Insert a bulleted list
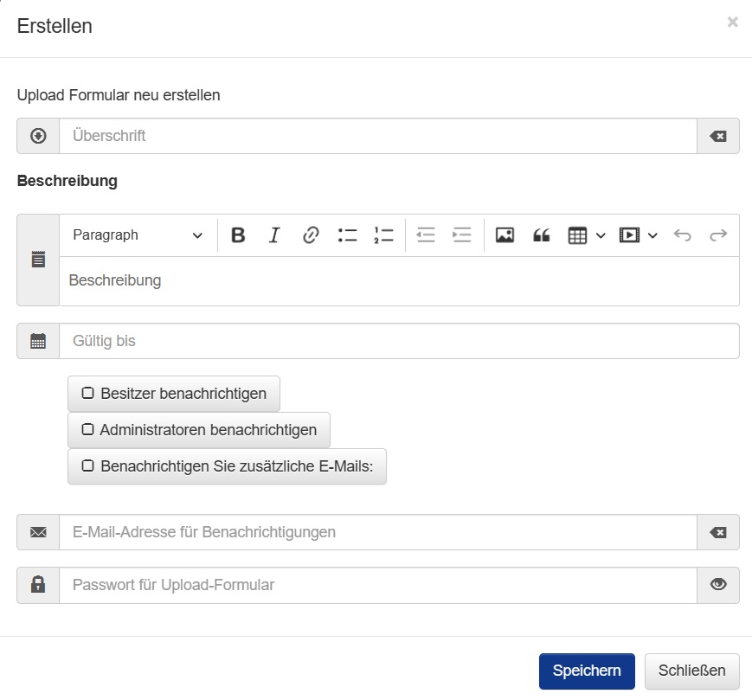 click(347, 235)
